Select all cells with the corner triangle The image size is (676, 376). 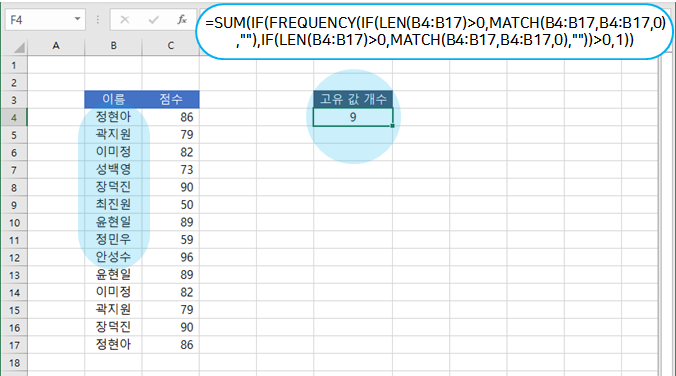coord(18,47)
